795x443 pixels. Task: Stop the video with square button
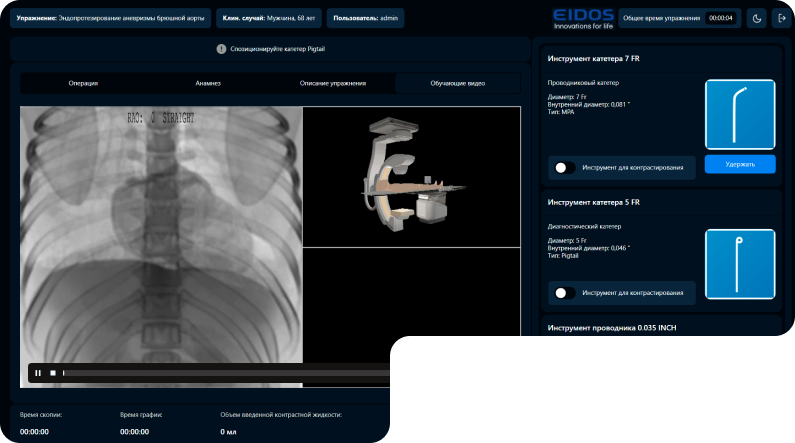point(53,373)
